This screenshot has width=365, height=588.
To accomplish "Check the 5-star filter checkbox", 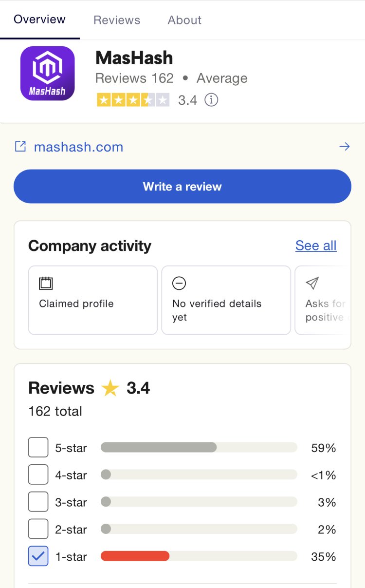I will click(x=38, y=447).
